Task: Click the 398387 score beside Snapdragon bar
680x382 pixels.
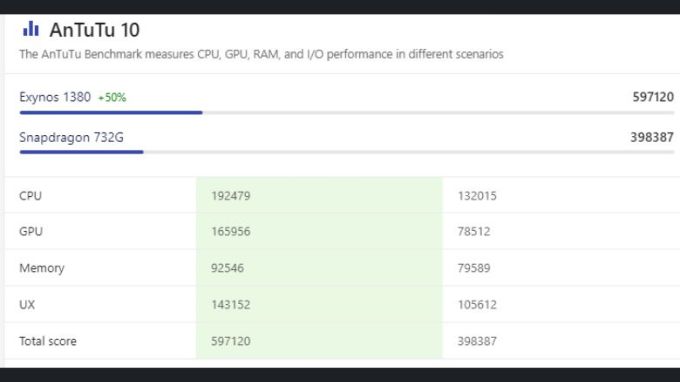Action: pos(652,137)
